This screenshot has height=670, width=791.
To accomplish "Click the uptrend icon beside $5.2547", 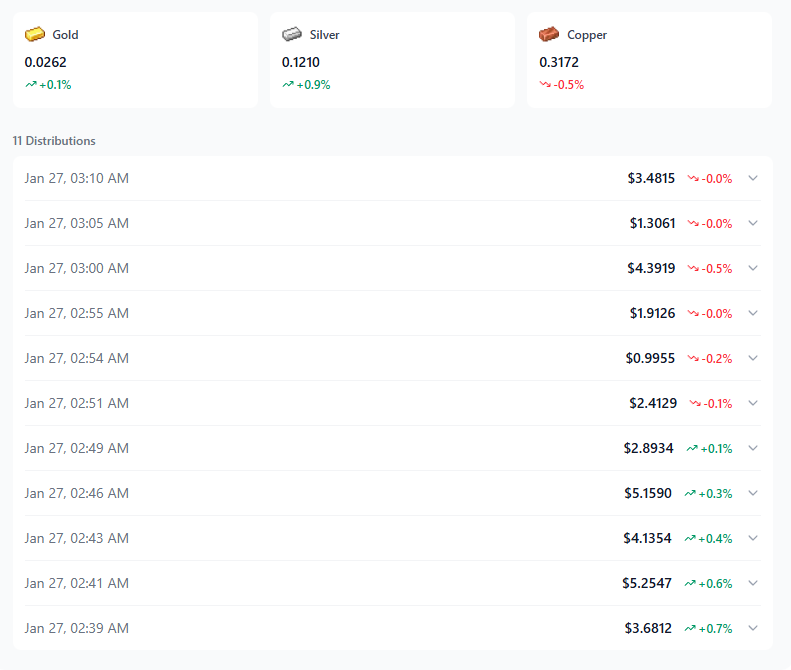I will (x=690, y=583).
